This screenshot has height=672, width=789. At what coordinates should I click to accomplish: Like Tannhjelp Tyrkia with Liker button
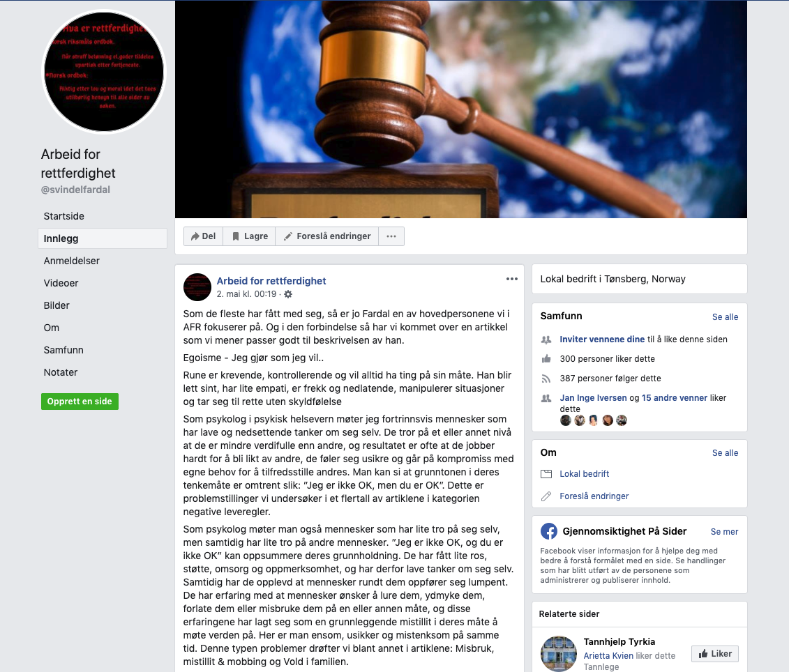pos(715,654)
